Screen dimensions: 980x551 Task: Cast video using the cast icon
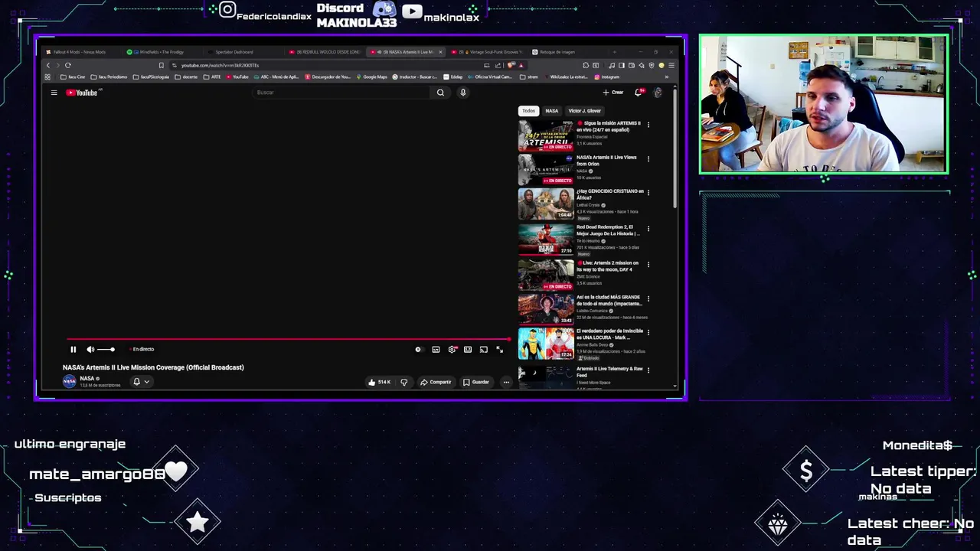point(484,350)
